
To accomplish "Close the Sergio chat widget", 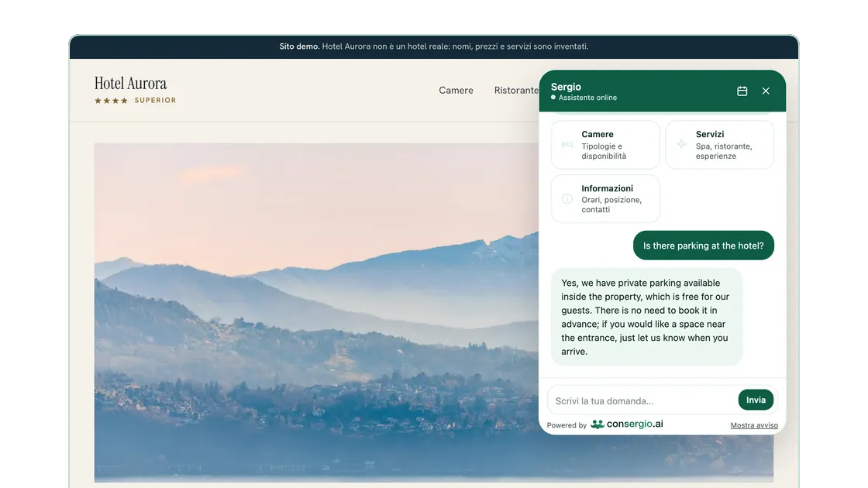I will click(x=766, y=91).
